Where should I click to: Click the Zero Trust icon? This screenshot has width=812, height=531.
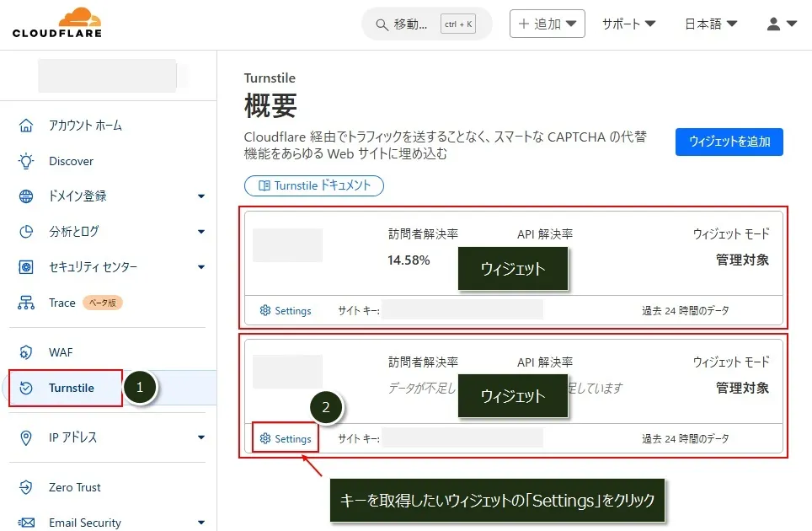point(26,487)
